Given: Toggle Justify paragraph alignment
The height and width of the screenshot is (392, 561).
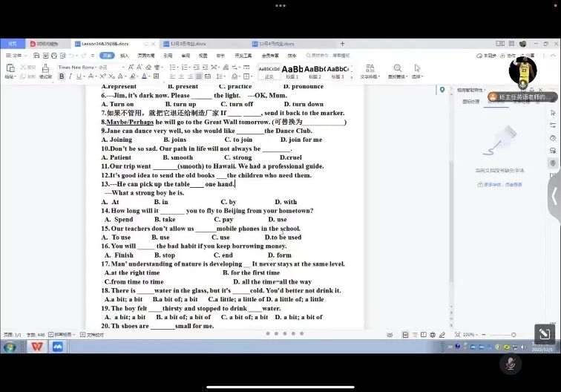Looking at the screenshot, I should pyautogui.click(x=199, y=76).
